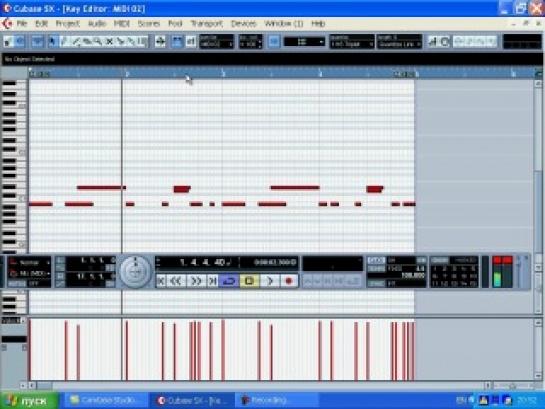The width and height of the screenshot is (545, 409).
Task: Switch to Cubase SX taskbar button
Action: pos(193,401)
